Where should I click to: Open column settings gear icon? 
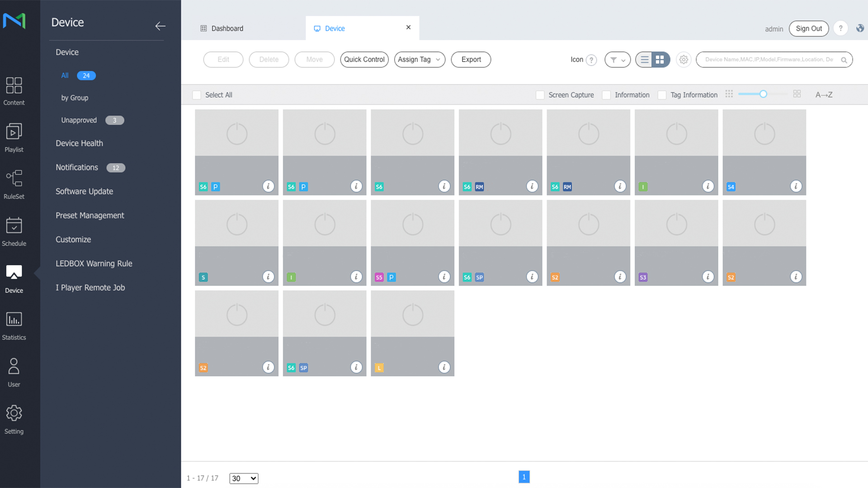coord(684,60)
